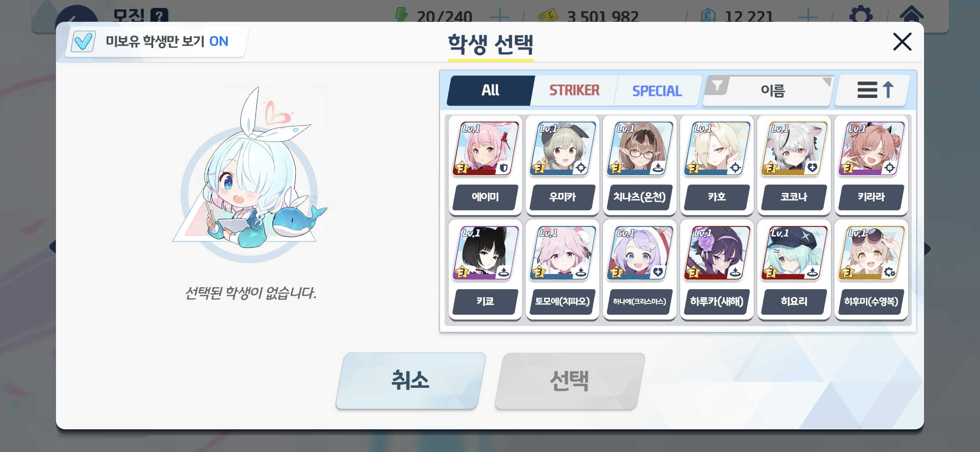Switch to the STRIKER tab
Screen dimensions: 980x452
pyautogui.click(x=574, y=90)
